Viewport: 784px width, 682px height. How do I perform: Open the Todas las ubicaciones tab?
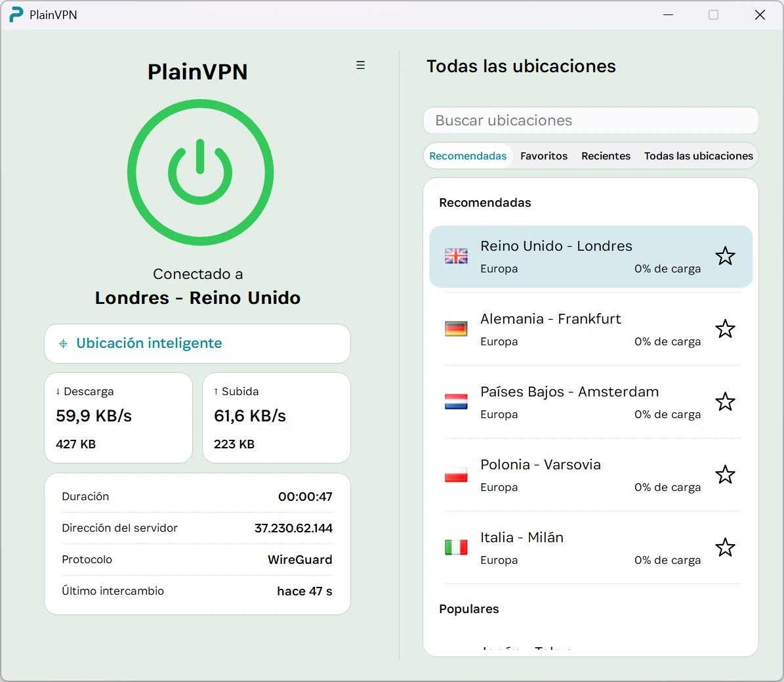(x=698, y=156)
